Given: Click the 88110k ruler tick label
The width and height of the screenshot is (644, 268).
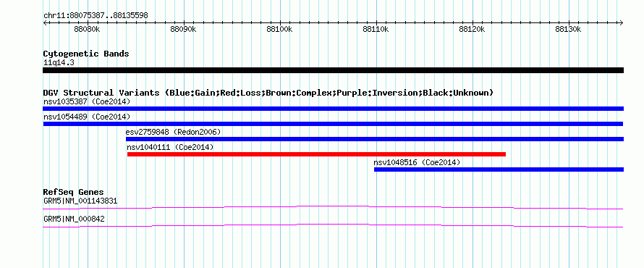Looking at the screenshot, I should [x=376, y=30].
